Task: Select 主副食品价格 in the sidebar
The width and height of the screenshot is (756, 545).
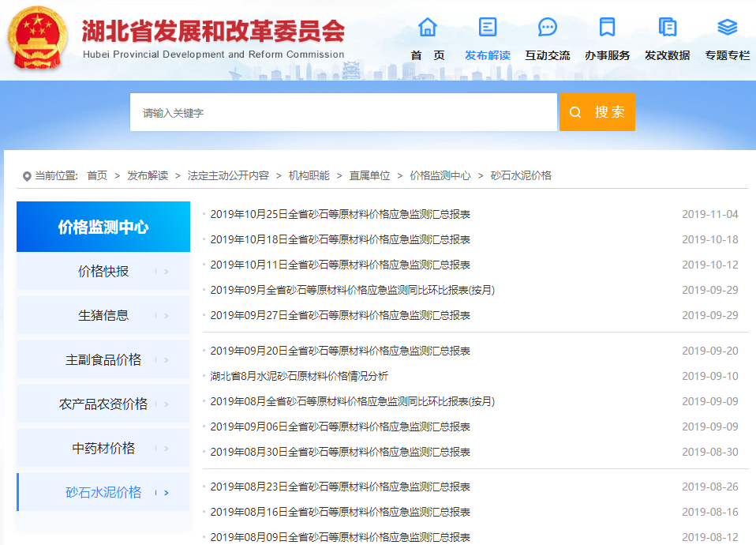Action: (x=103, y=359)
